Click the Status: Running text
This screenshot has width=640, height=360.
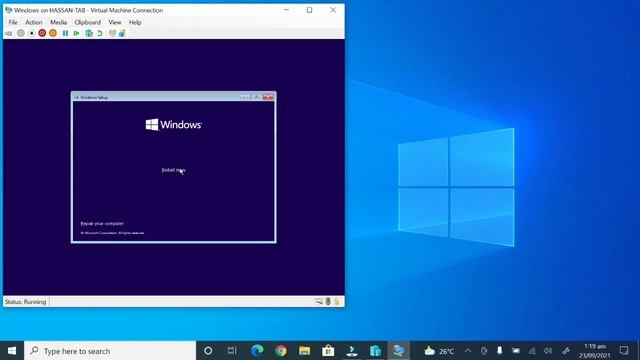[25, 302]
